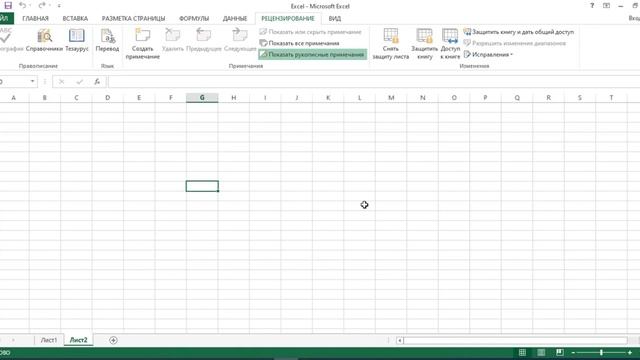This screenshot has width=640, height=360.
Task: Open the Исправления dropdown
Action: point(488,54)
